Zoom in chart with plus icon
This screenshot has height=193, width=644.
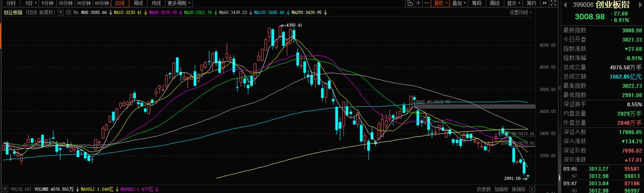pyautogui.click(x=419, y=3)
